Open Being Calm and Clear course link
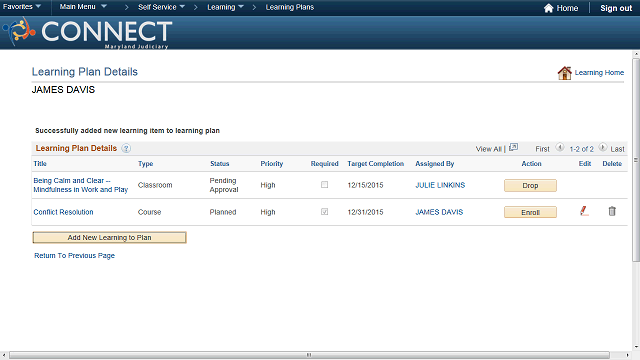This screenshot has height=360, width=640. 81,185
